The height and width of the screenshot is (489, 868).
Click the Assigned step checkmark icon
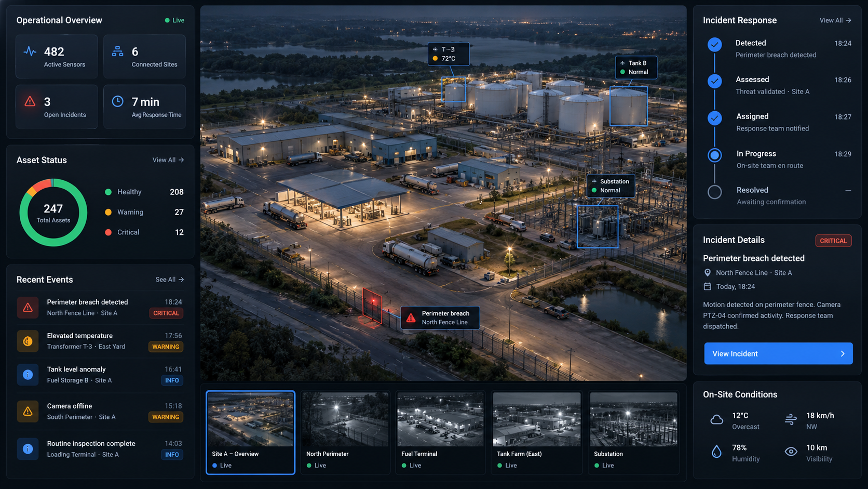(715, 118)
